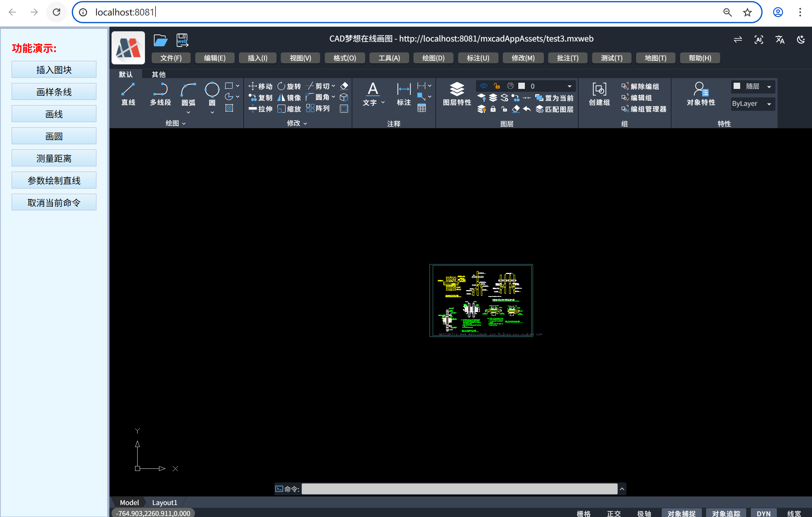Viewport: 812px width, 517px height.
Task: Open the 绘图(D) menu
Action: 433,58
